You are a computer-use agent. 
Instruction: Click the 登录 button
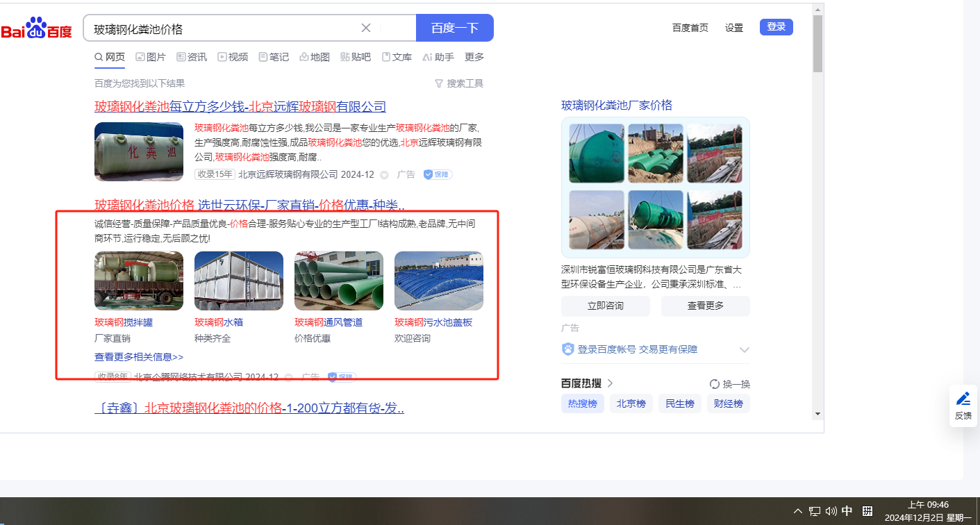click(x=776, y=27)
